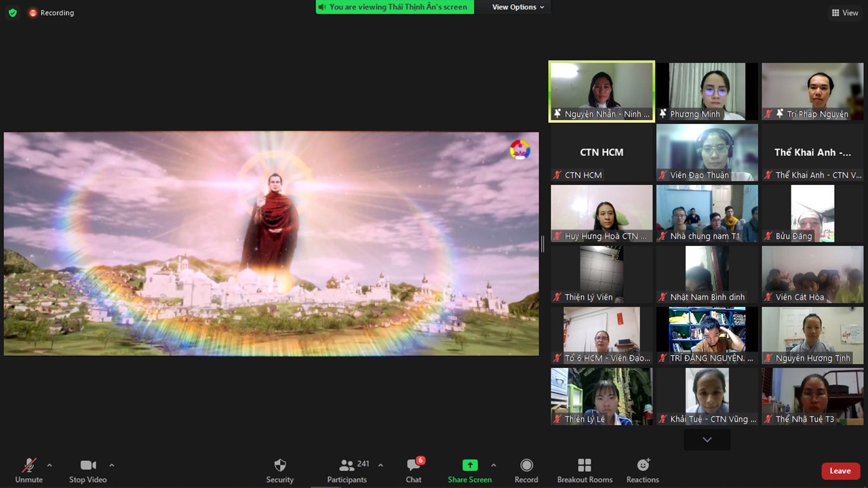Screen dimensions: 868x488
Task: Expand video settings arrow next to Stop Video
Action: tap(112, 465)
